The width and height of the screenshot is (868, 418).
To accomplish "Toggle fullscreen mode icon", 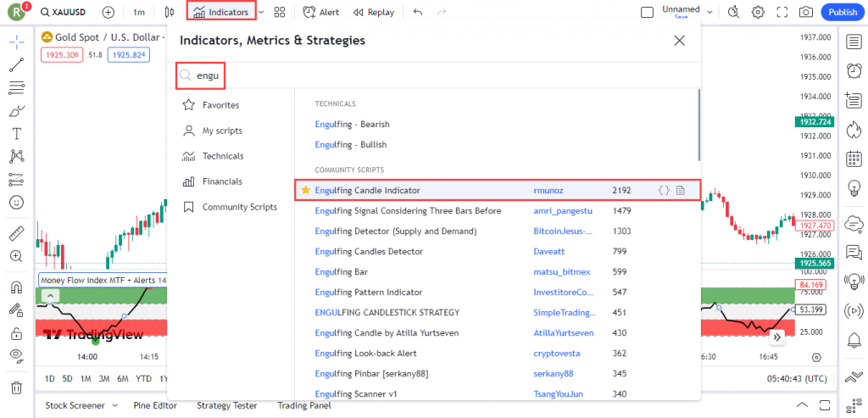I will tap(782, 12).
